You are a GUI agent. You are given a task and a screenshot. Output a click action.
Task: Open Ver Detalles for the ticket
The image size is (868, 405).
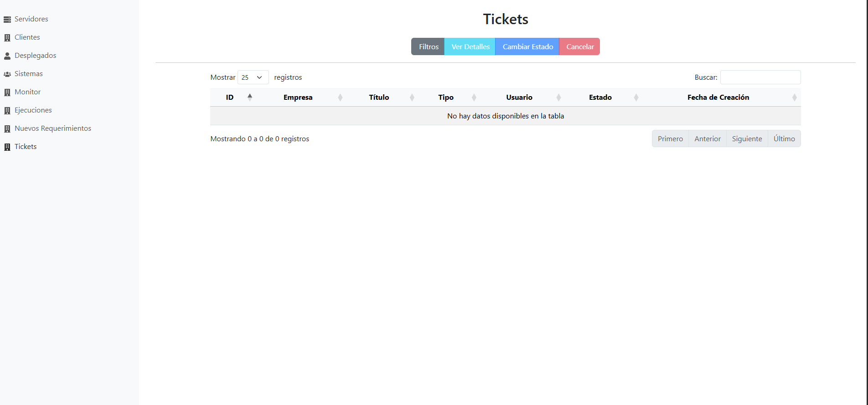click(470, 47)
